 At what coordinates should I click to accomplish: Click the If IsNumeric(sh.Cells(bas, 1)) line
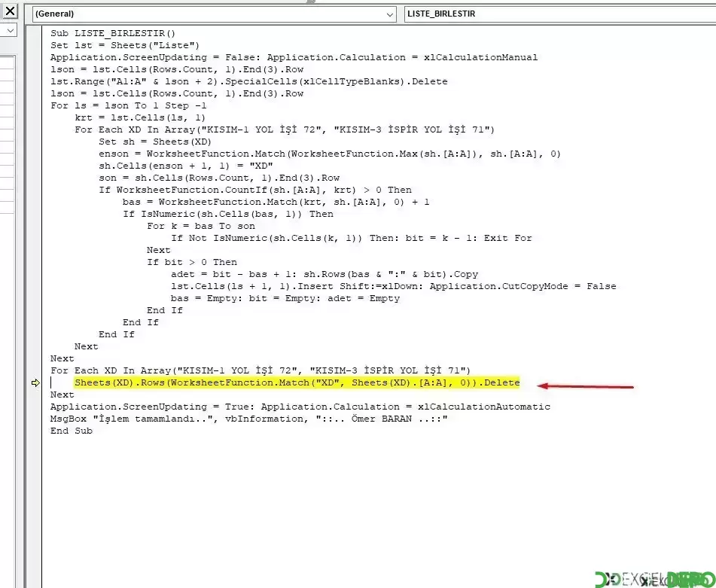point(228,214)
